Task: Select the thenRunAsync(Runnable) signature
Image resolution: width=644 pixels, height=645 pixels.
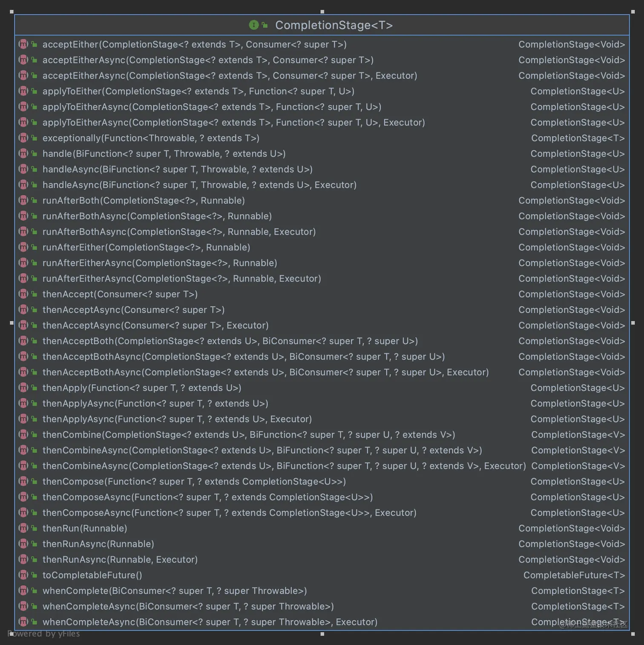Action: 98,544
